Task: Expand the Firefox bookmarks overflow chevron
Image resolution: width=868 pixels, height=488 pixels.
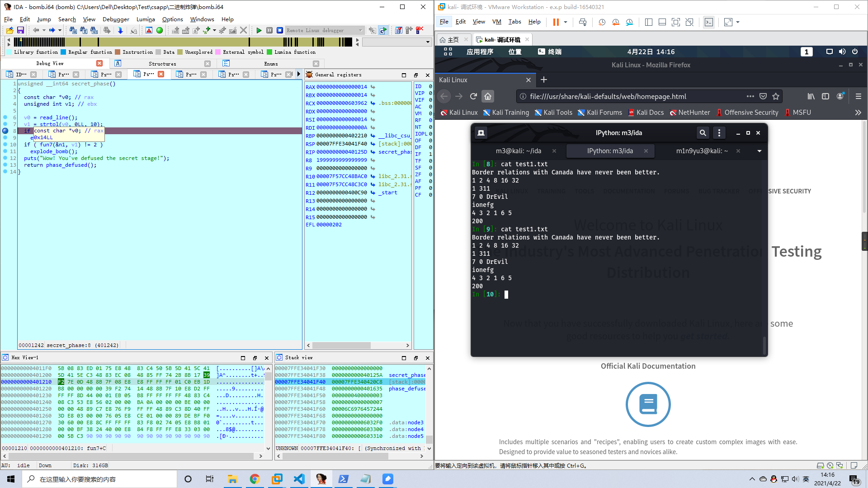Action: [x=858, y=113]
